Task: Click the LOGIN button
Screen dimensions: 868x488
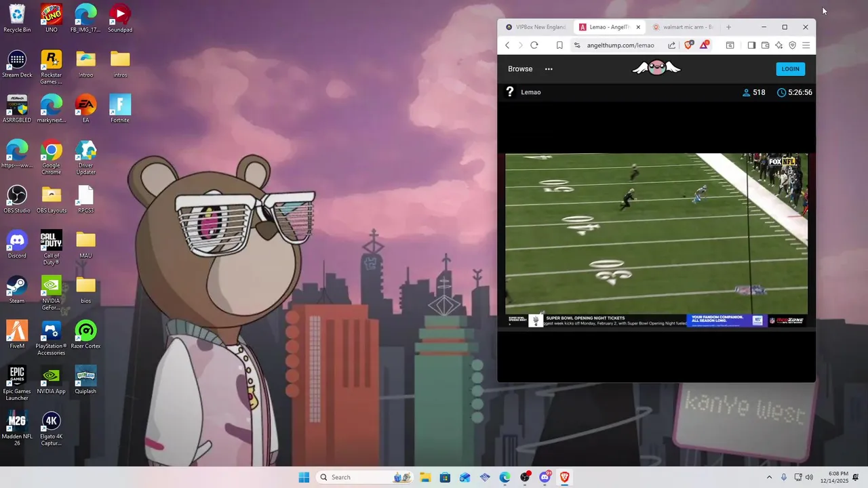Action: point(791,68)
